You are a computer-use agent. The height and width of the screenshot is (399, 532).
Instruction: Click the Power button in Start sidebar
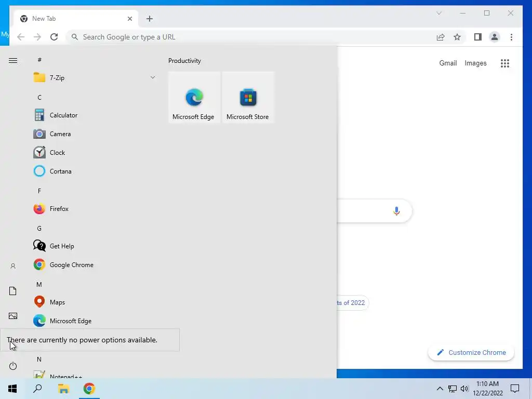pos(13,366)
